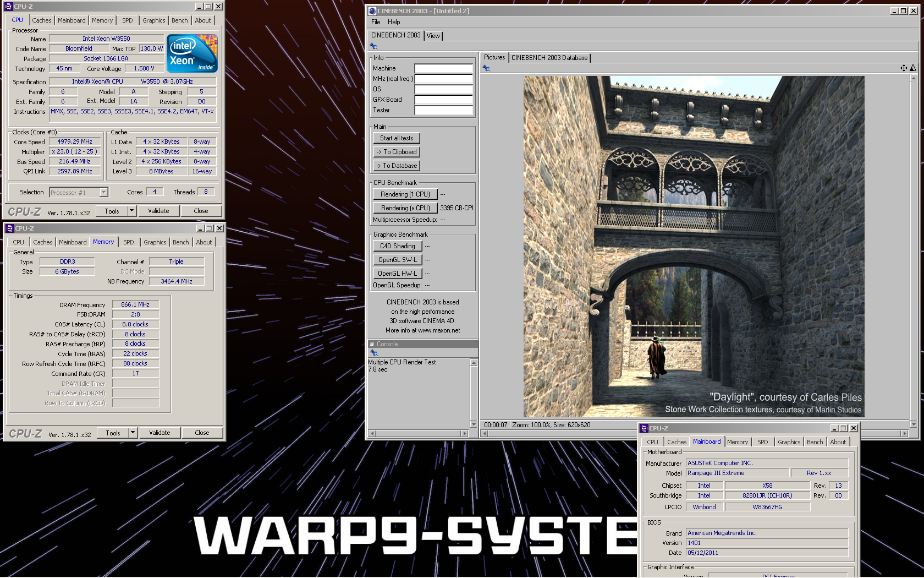
Task: Click the DRAM Frequency value 866.1 MHz
Action: pos(135,304)
